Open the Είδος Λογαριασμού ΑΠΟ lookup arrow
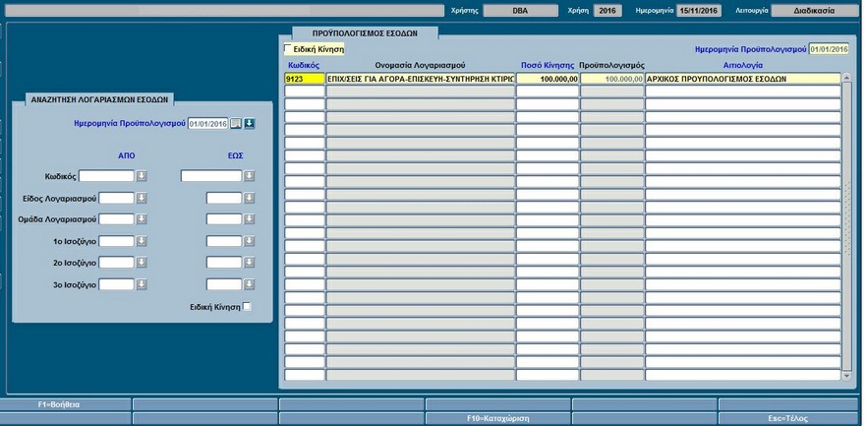Viewport: 868px width, 426px height. click(142, 198)
